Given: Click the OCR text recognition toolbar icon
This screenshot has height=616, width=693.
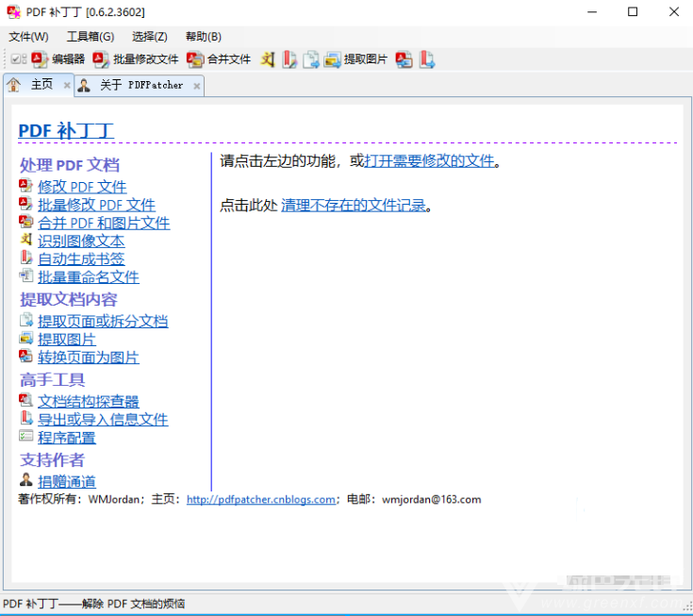Looking at the screenshot, I should tap(269, 59).
